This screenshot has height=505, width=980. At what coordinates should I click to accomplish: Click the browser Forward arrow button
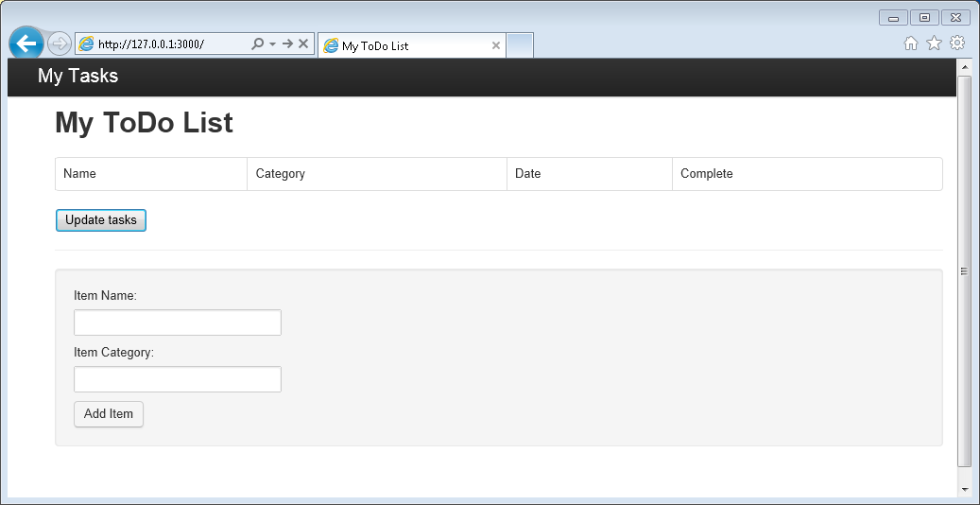60,44
